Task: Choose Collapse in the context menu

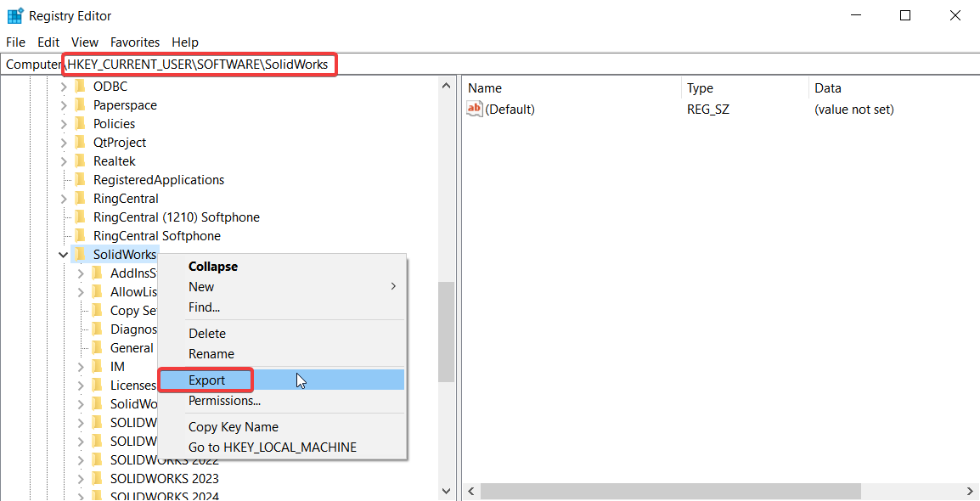Action: tap(282, 266)
